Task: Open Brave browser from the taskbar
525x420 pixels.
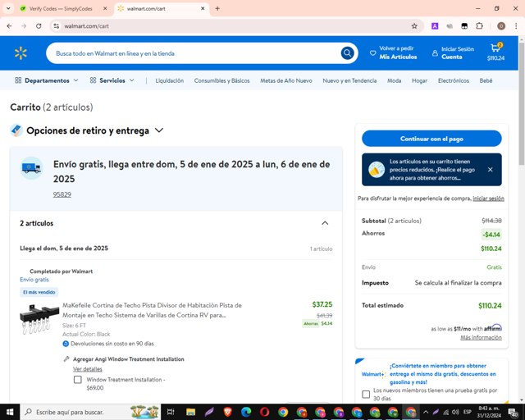Action: (228, 412)
